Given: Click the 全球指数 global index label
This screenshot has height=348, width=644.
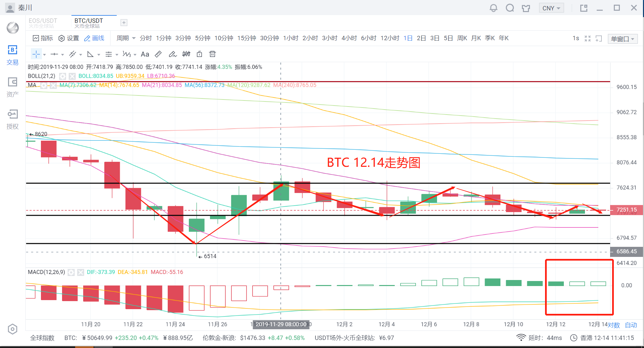Looking at the screenshot, I should click(x=42, y=338).
